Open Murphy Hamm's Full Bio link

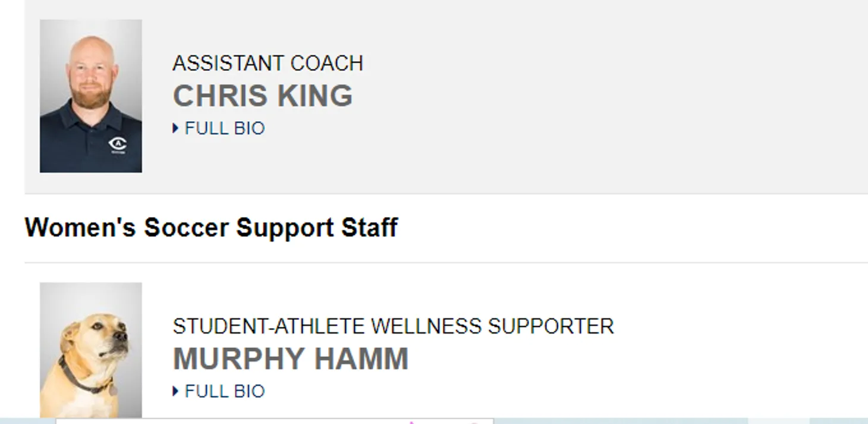[224, 391]
